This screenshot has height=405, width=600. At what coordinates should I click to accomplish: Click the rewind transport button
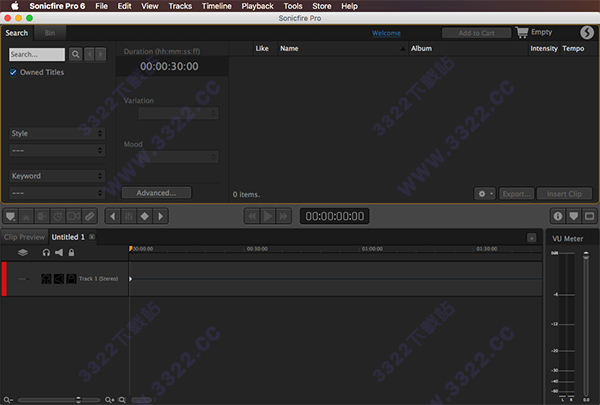point(252,216)
